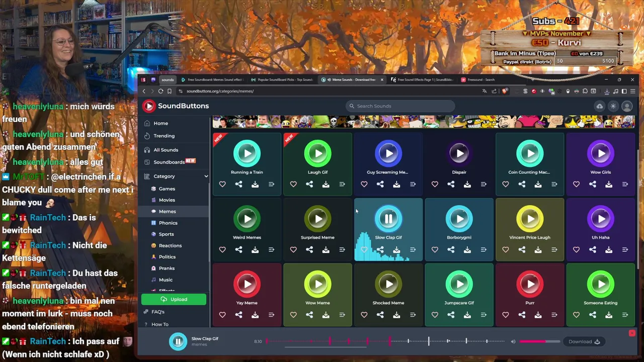Image resolution: width=644 pixels, height=362 pixels.
Task: Share the Surprised Meme sound
Action: coord(309,249)
